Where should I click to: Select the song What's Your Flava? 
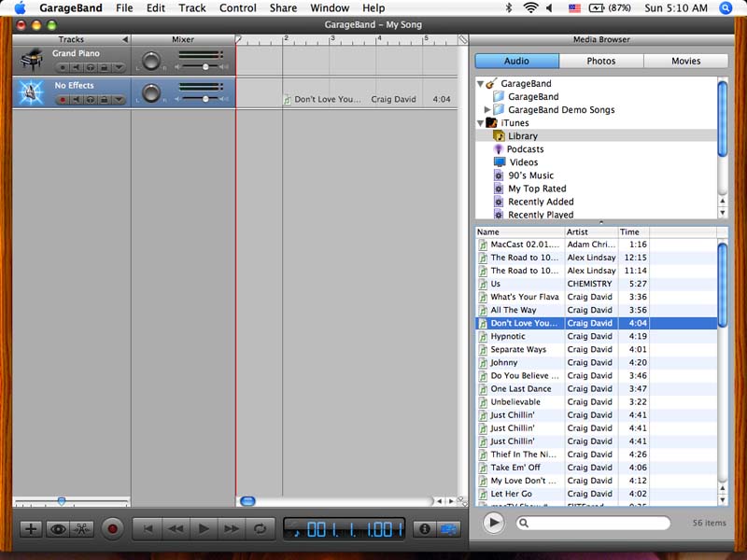(597, 297)
